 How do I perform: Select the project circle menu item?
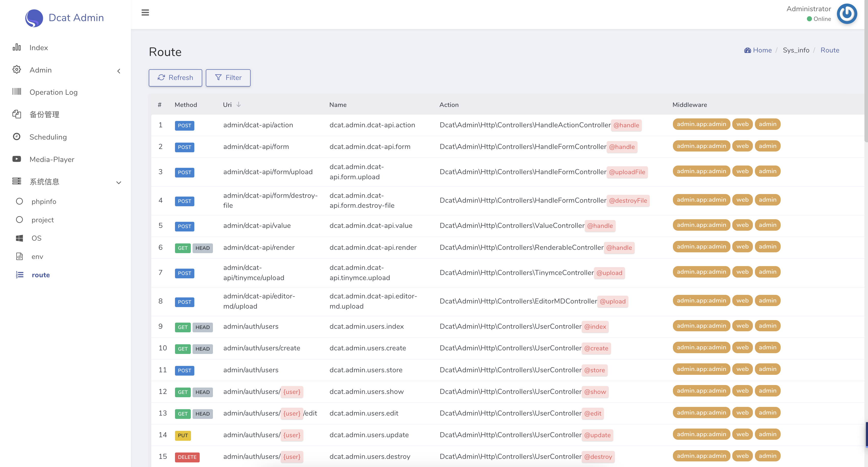click(x=43, y=220)
